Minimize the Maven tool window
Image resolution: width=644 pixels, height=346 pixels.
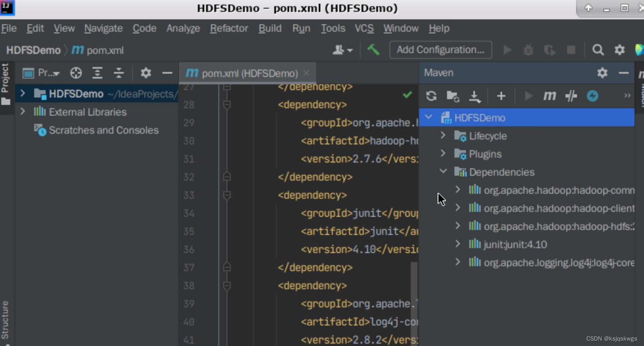pyautogui.click(x=624, y=73)
